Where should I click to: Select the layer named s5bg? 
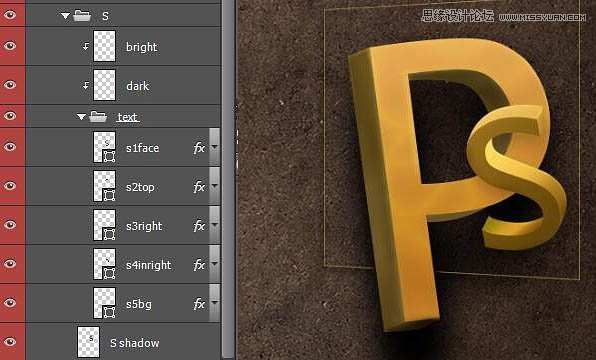(x=139, y=304)
